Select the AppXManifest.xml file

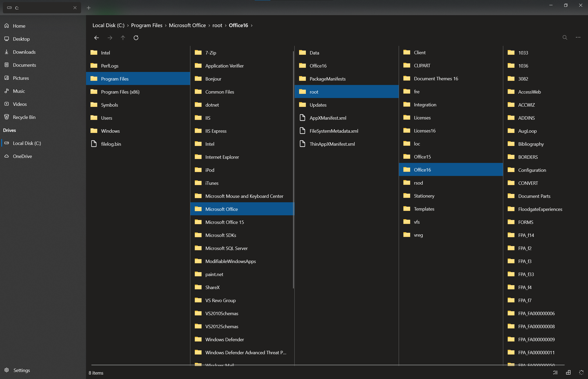click(347, 118)
